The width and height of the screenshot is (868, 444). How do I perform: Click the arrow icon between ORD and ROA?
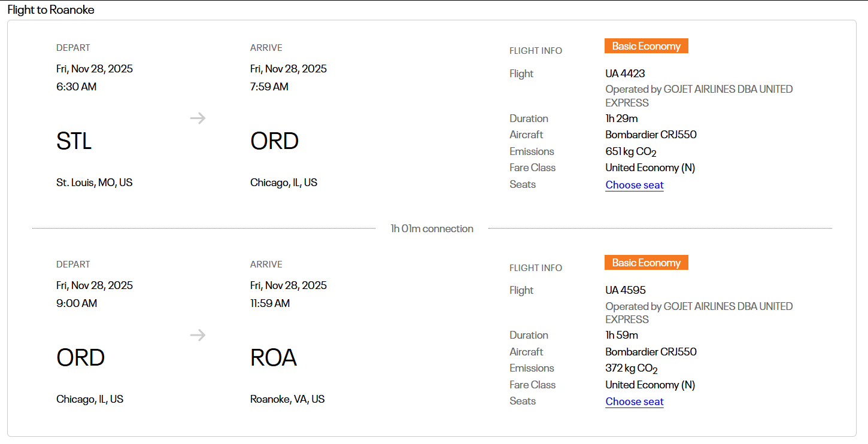point(198,335)
